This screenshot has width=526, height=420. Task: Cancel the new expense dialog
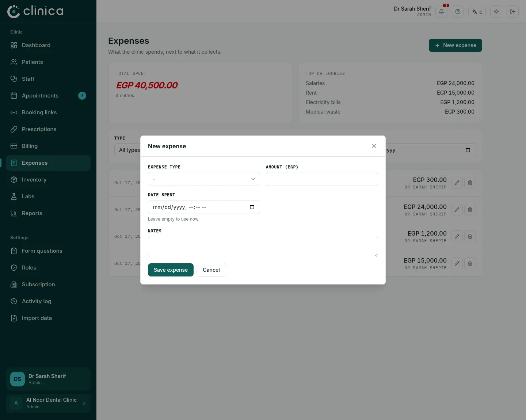tap(211, 270)
